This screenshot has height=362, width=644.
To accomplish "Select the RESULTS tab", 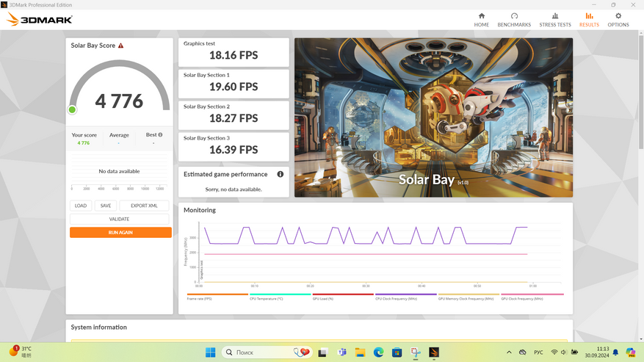I will [x=589, y=20].
